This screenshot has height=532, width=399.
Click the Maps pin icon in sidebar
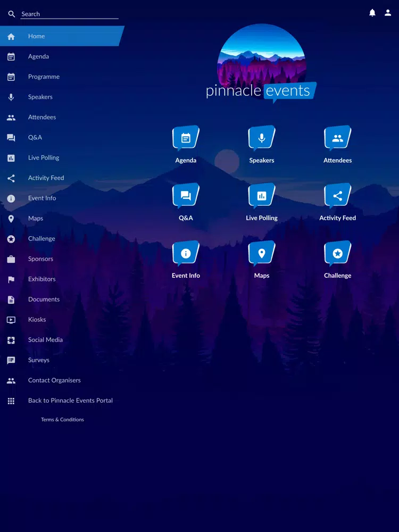pyautogui.click(x=11, y=219)
